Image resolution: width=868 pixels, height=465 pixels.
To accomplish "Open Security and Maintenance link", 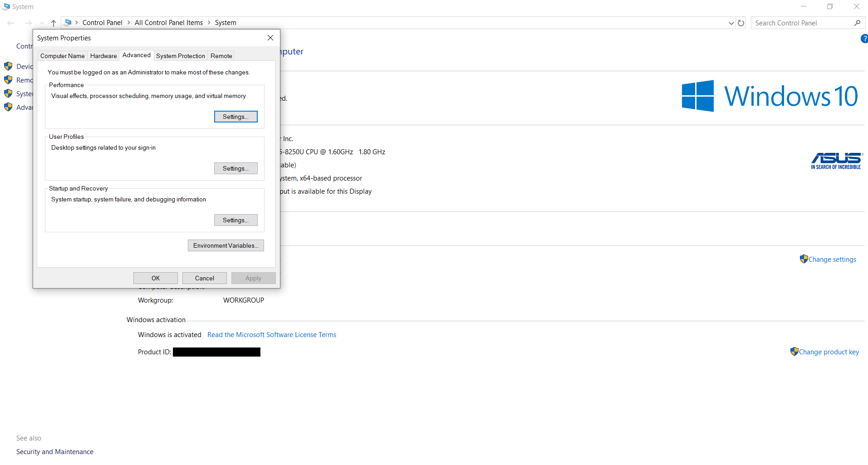I will tap(55, 452).
